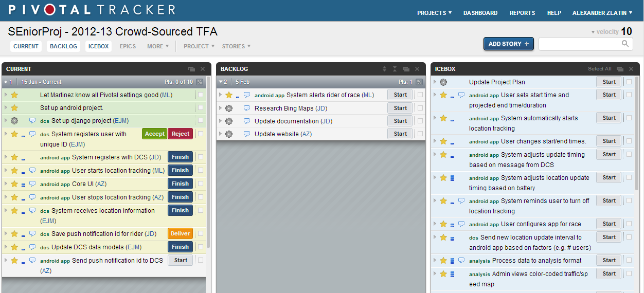Expand the 'User stops location tracking' story
This screenshot has height=293, width=644.
[6, 197]
